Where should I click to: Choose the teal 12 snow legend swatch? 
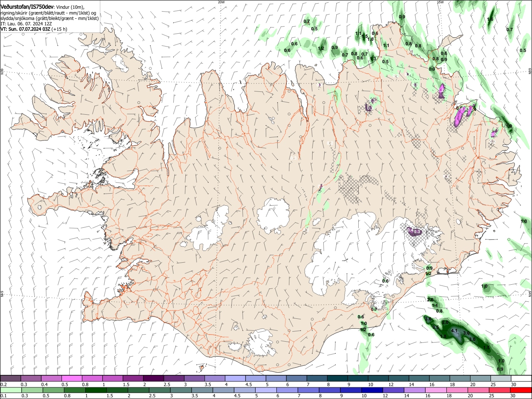pos(399,378)
